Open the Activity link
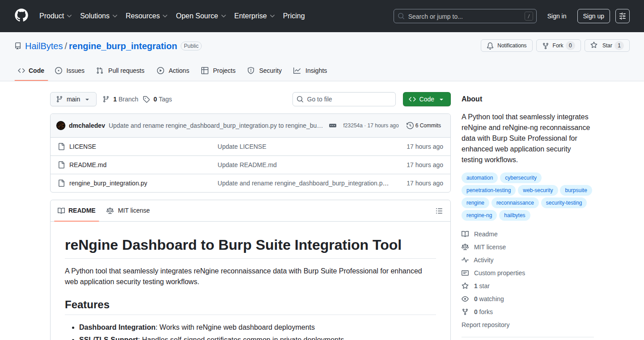The width and height of the screenshot is (644, 340). pos(478,260)
